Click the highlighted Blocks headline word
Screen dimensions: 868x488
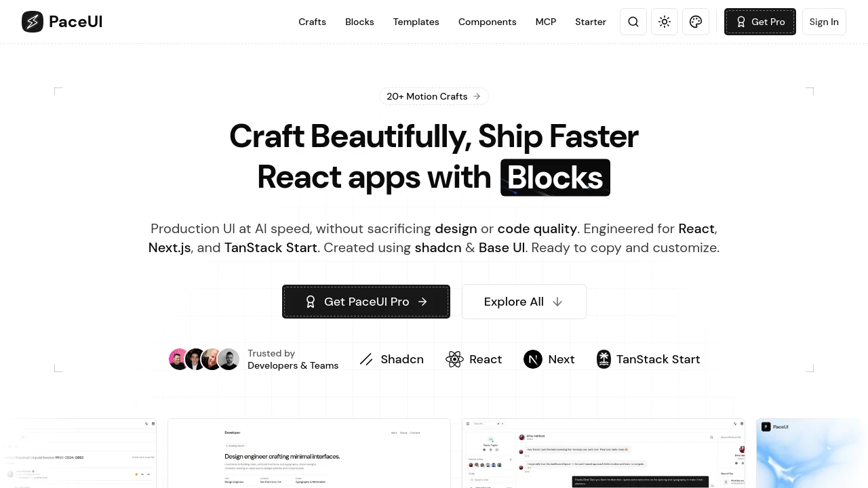click(x=555, y=178)
